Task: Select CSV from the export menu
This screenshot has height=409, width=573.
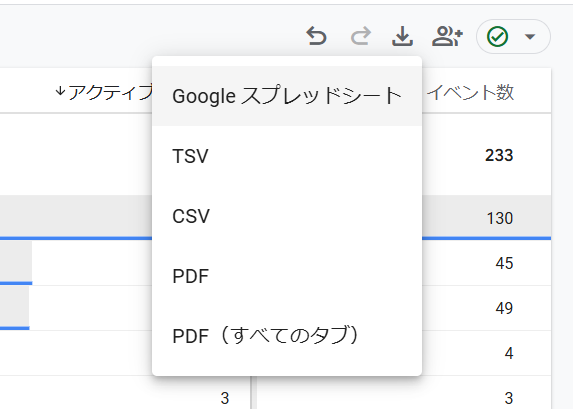Action: [x=287, y=216]
